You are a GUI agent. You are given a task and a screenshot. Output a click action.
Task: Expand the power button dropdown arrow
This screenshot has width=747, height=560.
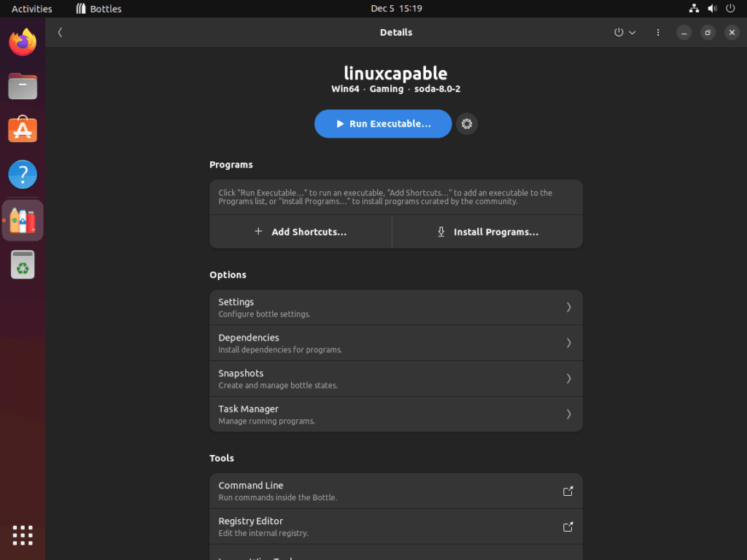point(632,32)
